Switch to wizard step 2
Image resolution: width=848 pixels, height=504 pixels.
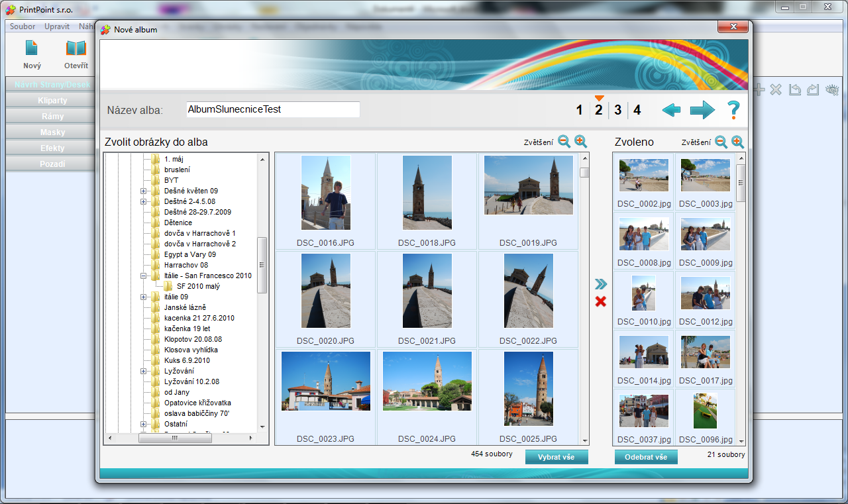598,110
